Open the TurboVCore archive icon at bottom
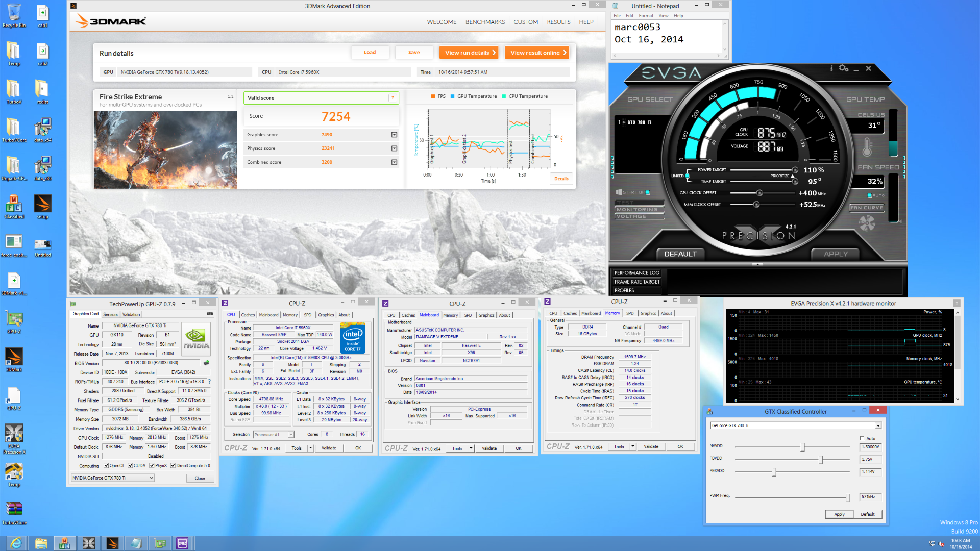The width and height of the screenshot is (980, 551). tap(14, 513)
